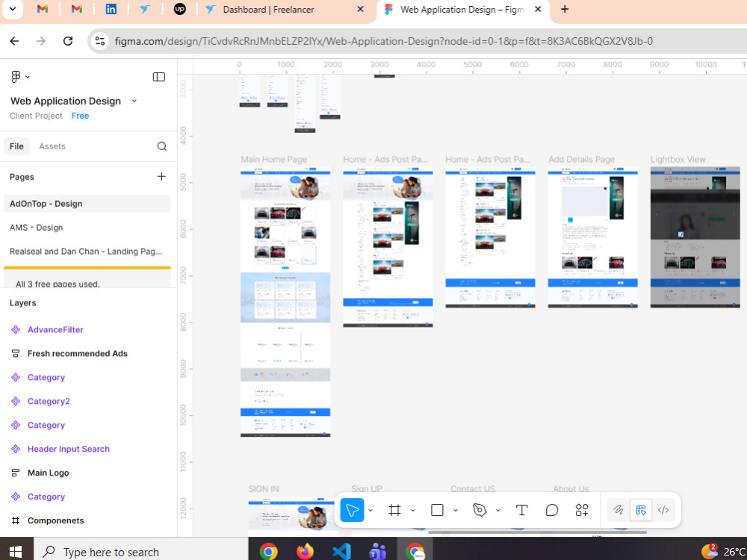
Task: Select Realseal and Dan Chan Landing page
Action: (87, 252)
